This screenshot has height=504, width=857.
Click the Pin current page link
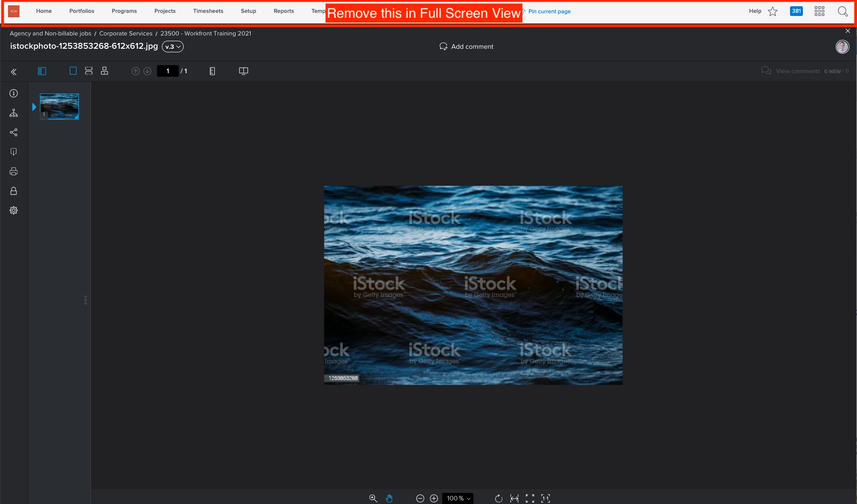[x=549, y=12]
